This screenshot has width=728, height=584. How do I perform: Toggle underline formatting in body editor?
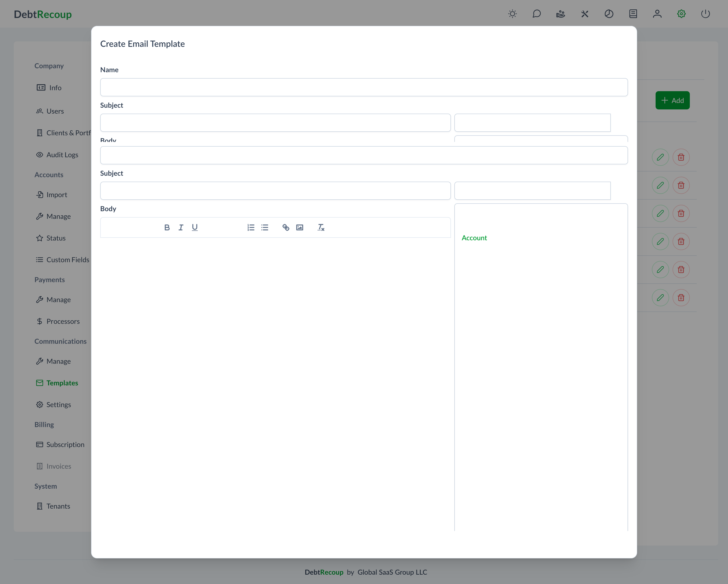[x=195, y=228]
